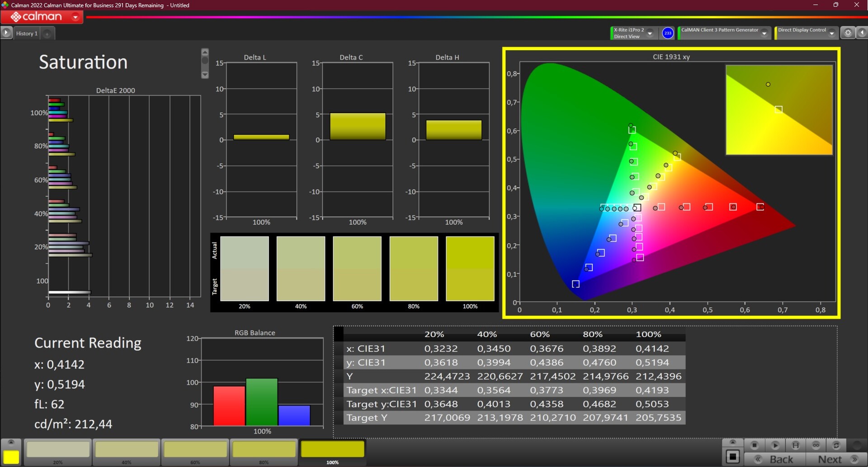Open X-Rite i1Pro 2 meter dropdown
The height and width of the screenshot is (467, 868).
point(650,33)
